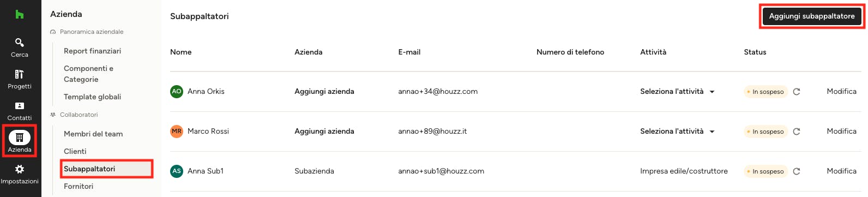Expand Seleziona l'attività for Marco Rossi
The width and height of the screenshot is (868, 197).
(x=678, y=132)
